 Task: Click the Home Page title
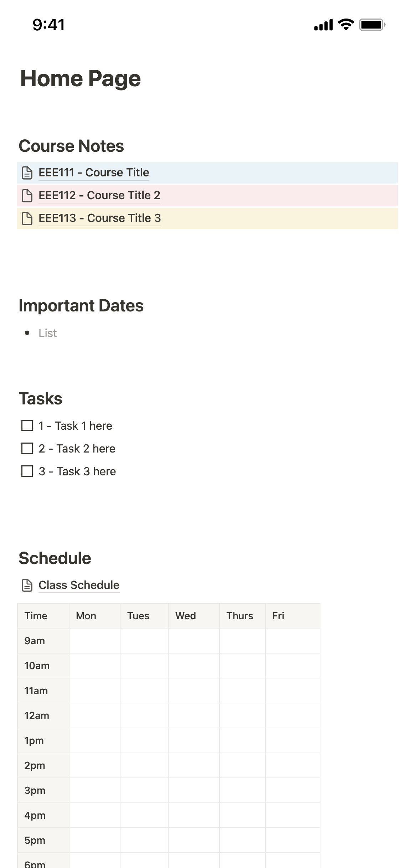pos(81,79)
